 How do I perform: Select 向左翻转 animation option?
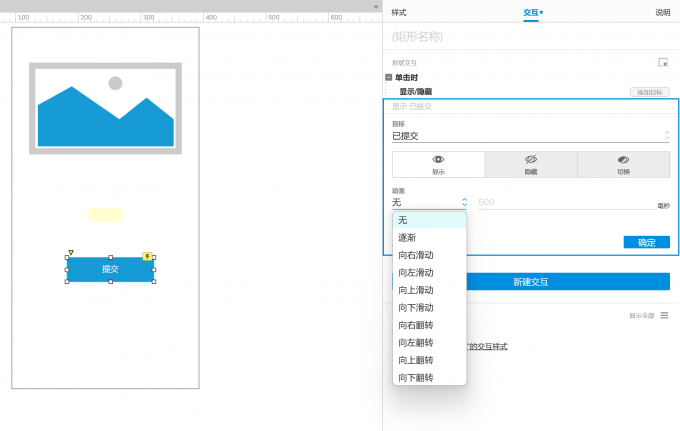tap(429, 343)
